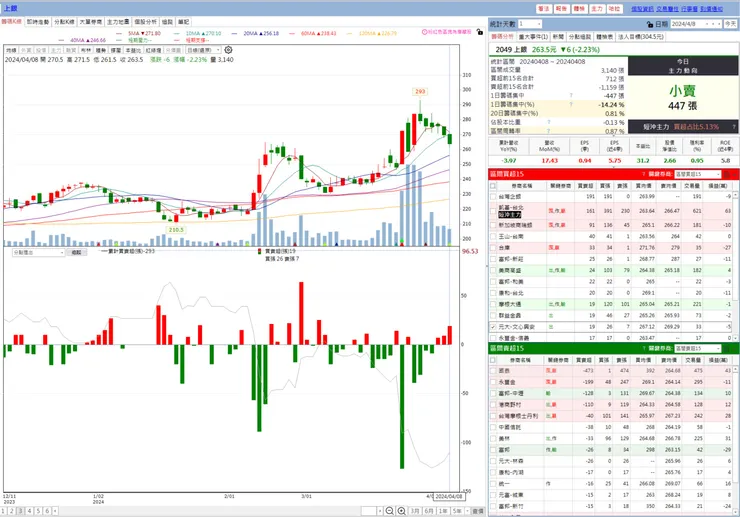
Task: Click the 今天 button
Action: pos(731,24)
